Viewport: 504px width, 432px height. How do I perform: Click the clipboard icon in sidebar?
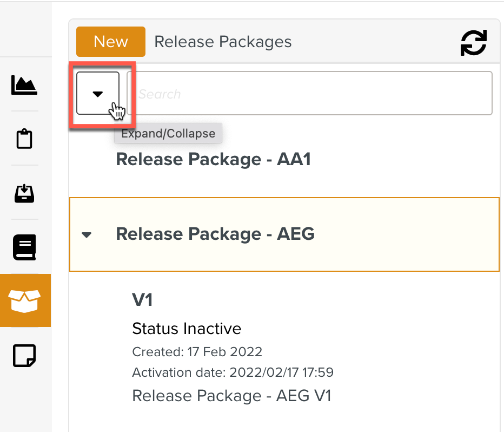pyautogui.click(x=24, y=139)
